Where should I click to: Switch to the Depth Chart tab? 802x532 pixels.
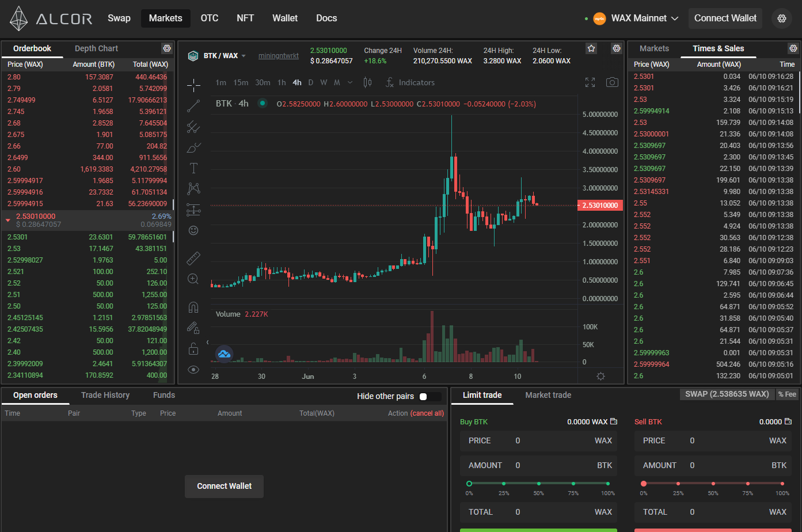coord(96,48)
